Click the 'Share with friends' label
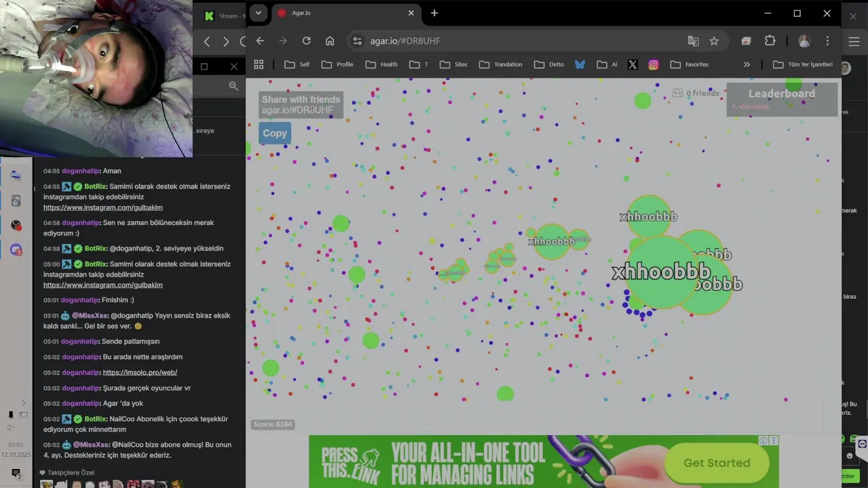This screenshot has width=868, height=488. [300, 100]
